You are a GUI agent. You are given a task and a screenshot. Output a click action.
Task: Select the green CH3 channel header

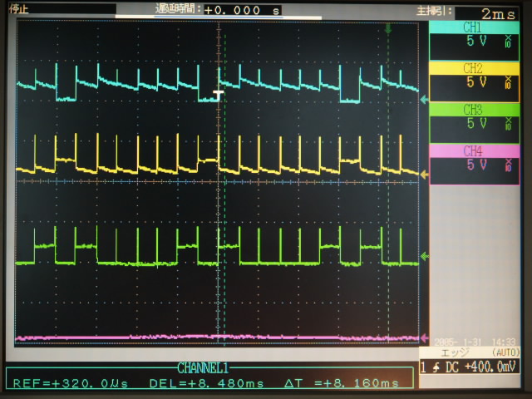[x=473, y=109]
